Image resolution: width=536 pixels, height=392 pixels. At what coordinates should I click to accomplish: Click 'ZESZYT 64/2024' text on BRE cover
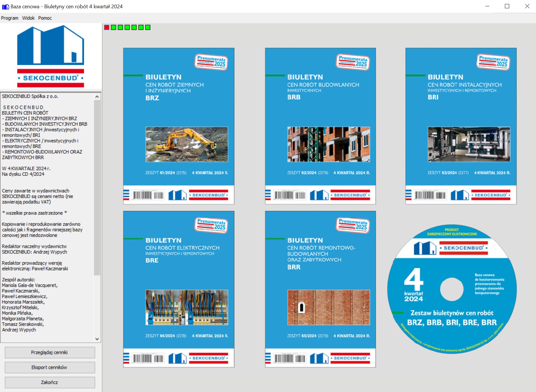point(160,336)
